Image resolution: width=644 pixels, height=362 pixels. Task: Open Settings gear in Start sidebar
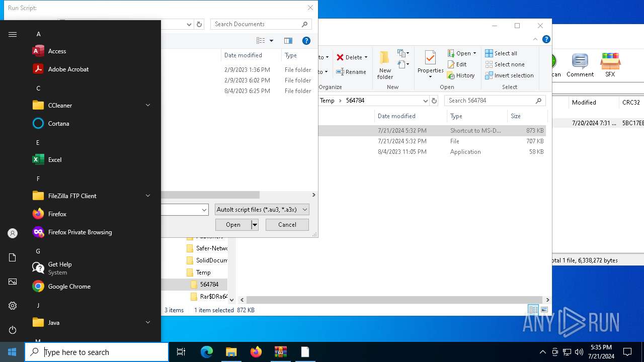pyautogui.click(x=13, y=306)
